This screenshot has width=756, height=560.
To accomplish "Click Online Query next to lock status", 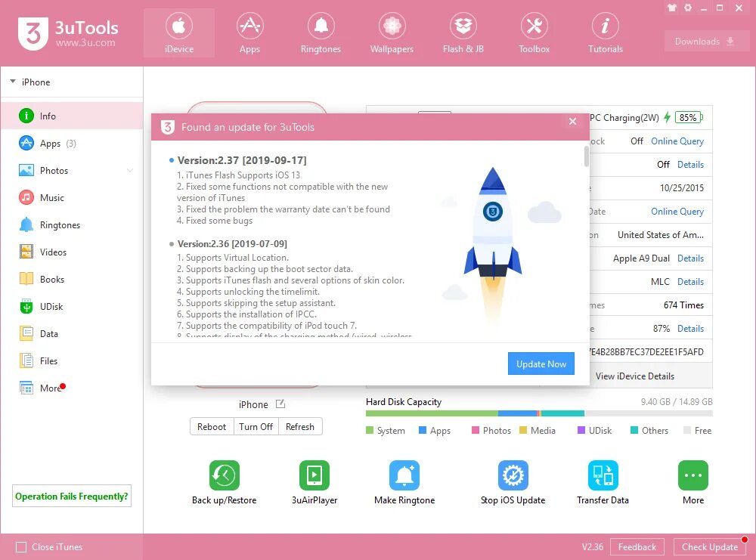I will (677, 141).
